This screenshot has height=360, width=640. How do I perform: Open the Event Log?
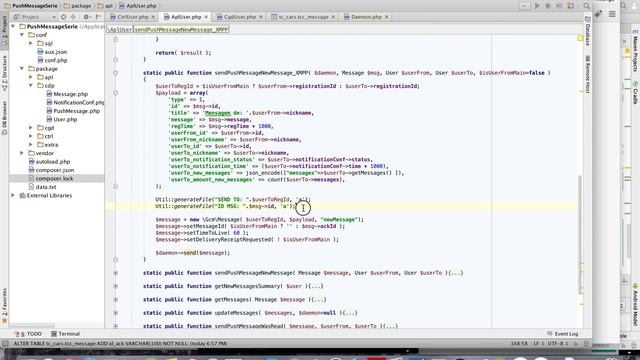562,334
